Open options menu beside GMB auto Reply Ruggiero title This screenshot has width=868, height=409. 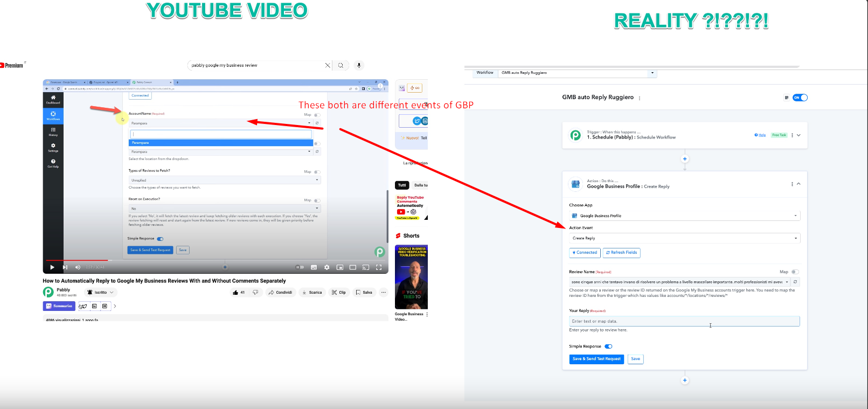click(x=640, y=98)
